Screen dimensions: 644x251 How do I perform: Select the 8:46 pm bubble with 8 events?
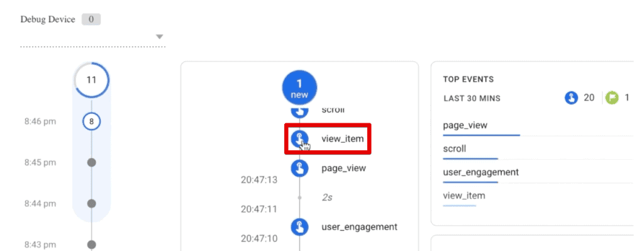(x=92, y=121)
